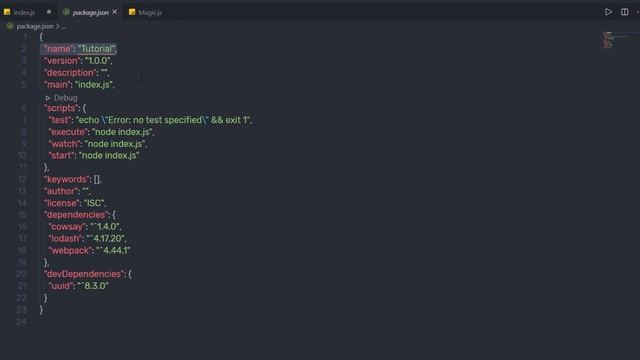Viewport: 640px width, 360px height.
Task: Click the "uuid" dev dependency
Action: pos(61,286)
